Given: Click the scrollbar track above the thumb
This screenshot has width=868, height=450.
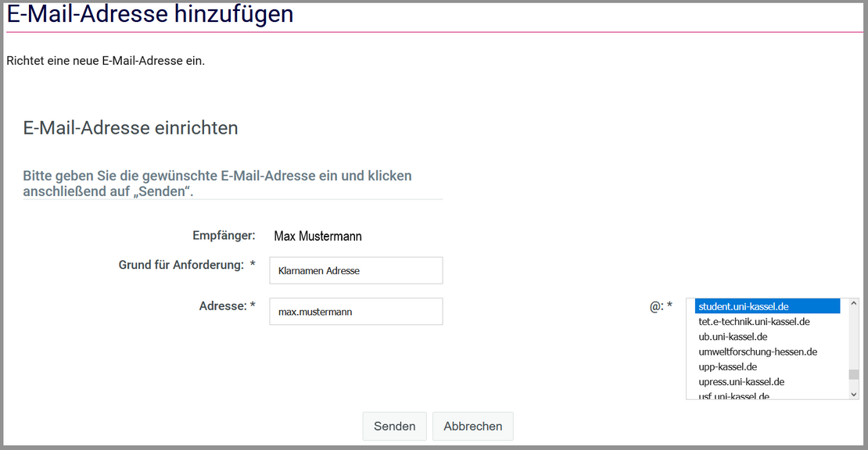Looking at the screenshot, I should pos(854,336).
